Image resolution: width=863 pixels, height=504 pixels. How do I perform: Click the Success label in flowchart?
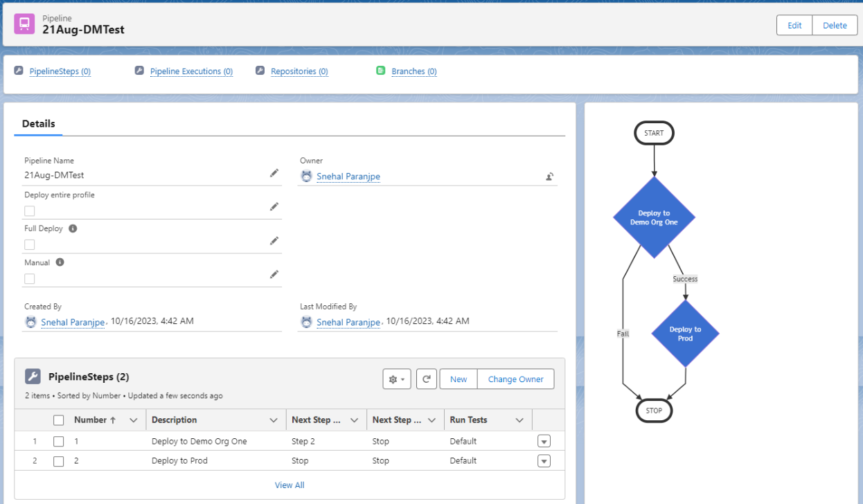pos(685,279)
